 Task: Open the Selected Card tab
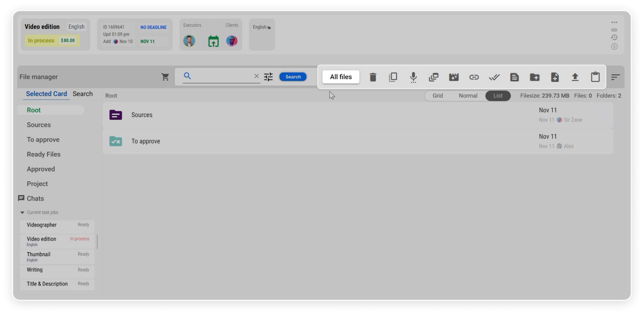point(46,94)
